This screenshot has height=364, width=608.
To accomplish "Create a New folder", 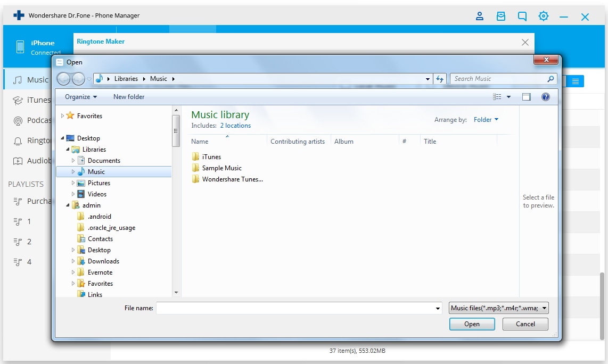I will click(129, 97).
